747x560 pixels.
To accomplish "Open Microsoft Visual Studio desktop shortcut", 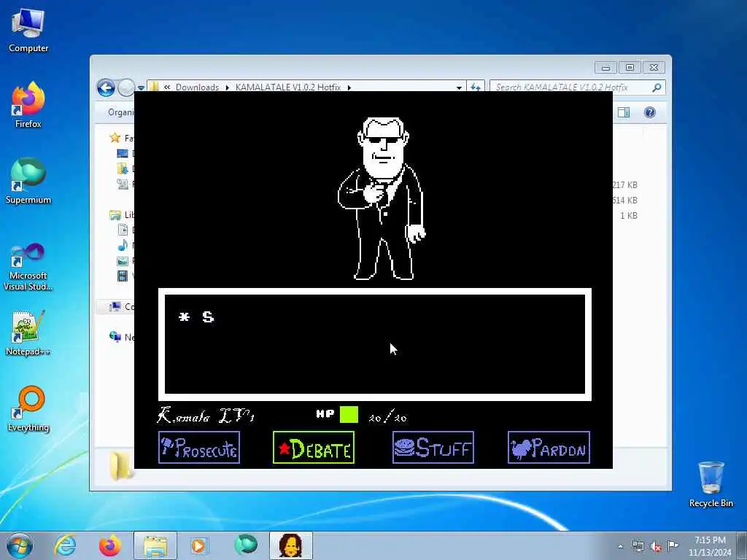I will point(28,267).
